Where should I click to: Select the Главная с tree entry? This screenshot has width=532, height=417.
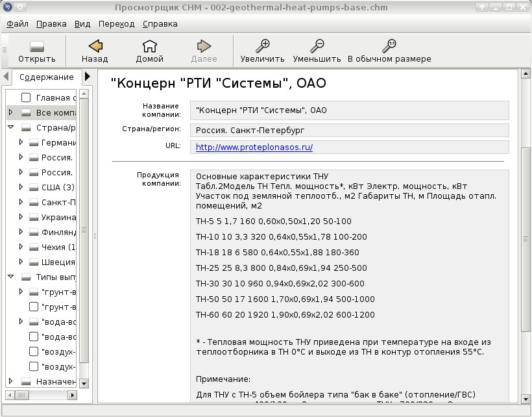[56, 98]
